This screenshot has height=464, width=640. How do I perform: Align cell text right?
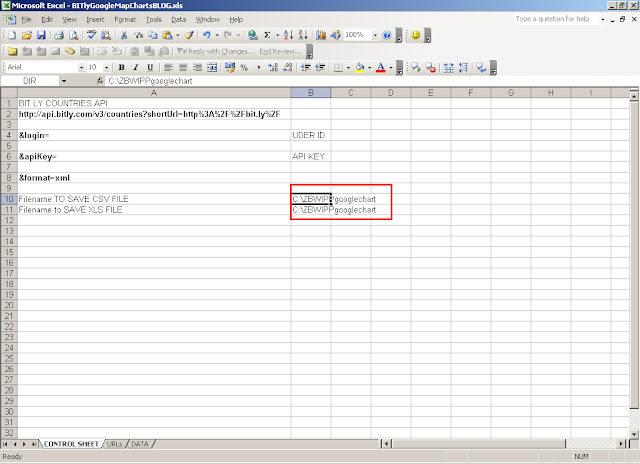click(x=198, y=67)
